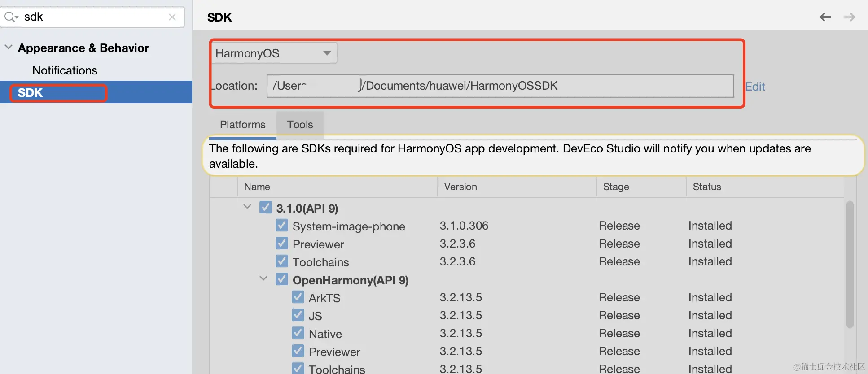Select Appearance & Behavior category
The height and width of the screenshot is (374, 868).
coord(83,48)
